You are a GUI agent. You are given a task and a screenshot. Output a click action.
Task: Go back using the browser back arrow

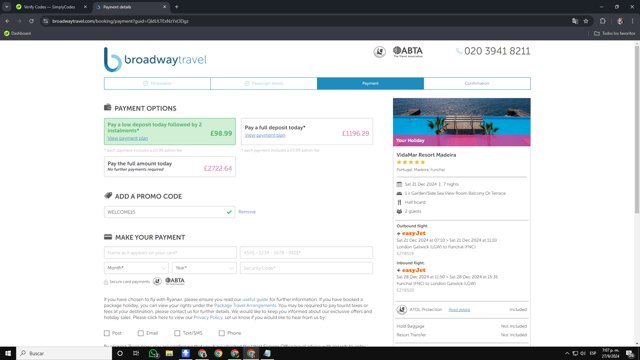click(x=7, y=21)
